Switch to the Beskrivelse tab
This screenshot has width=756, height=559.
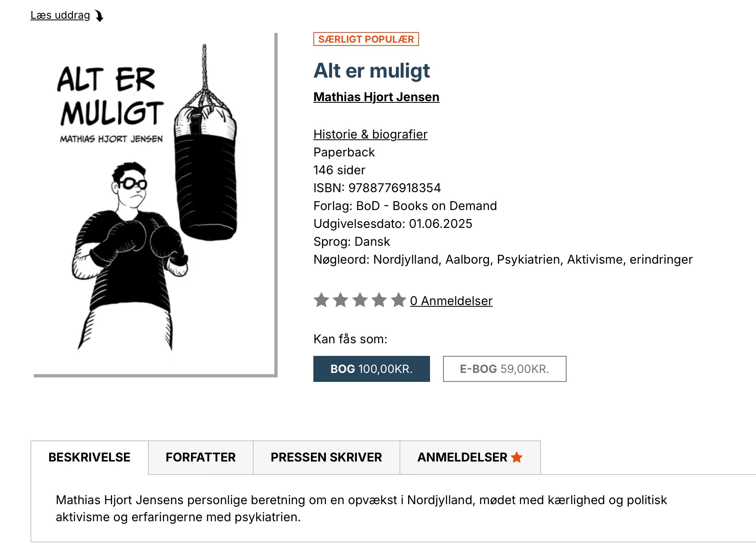coord(89,457)
